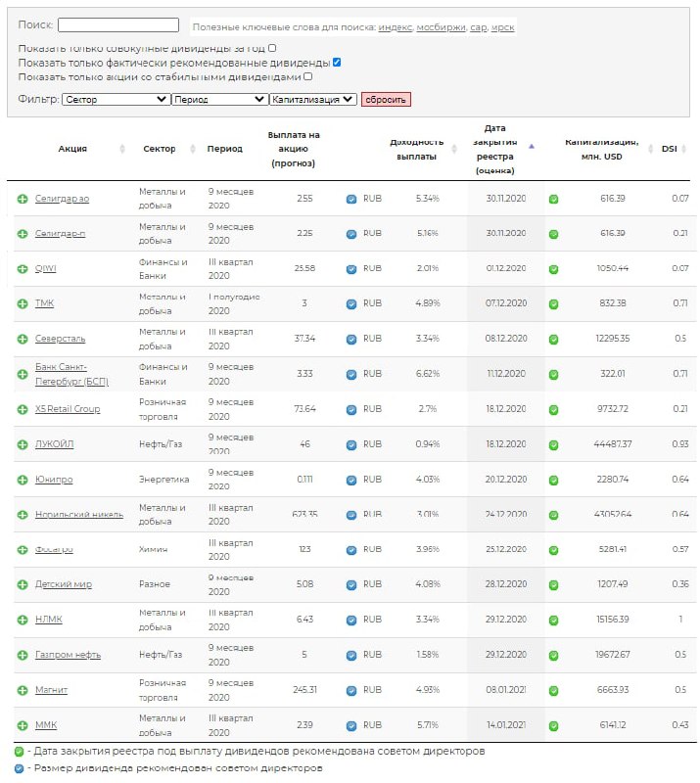This screenshot has width=700, height=783.
Task: Open the Капитализация filter dropdown
Action: [x=313, y=100]
